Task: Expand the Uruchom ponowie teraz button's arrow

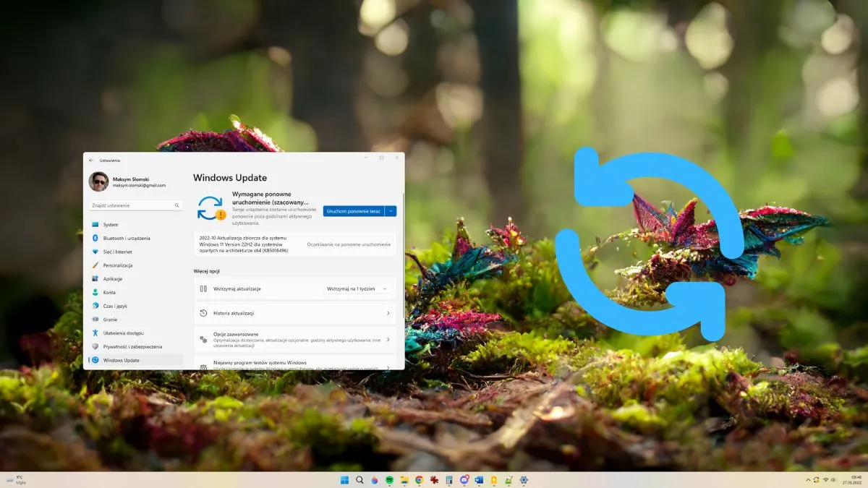Action: [390, 211]
